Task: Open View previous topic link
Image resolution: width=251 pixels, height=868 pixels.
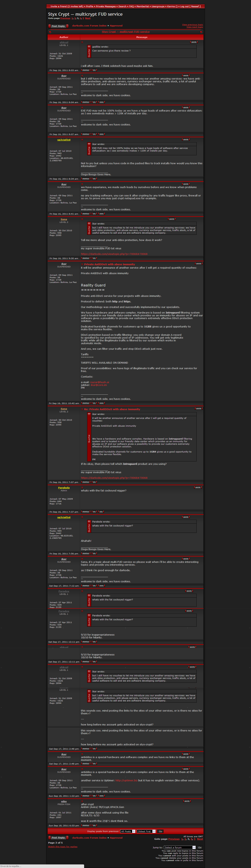Action: click(x=192, y=25)
